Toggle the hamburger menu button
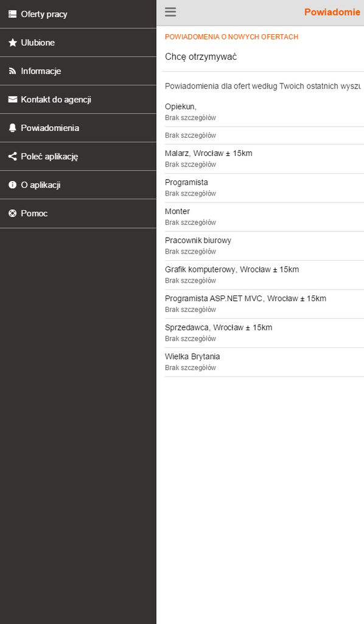The image size is (364, 624). click(170, 12)
